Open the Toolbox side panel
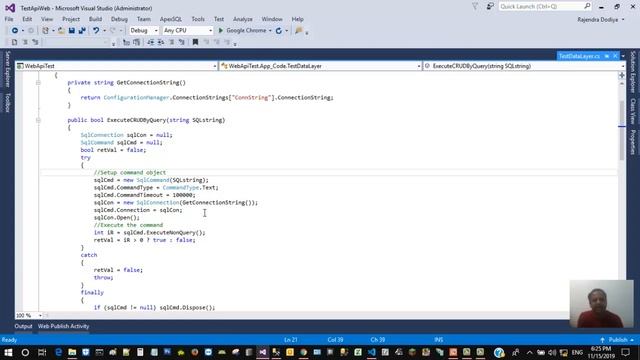640x360 pixels. (x=7, y=102)
